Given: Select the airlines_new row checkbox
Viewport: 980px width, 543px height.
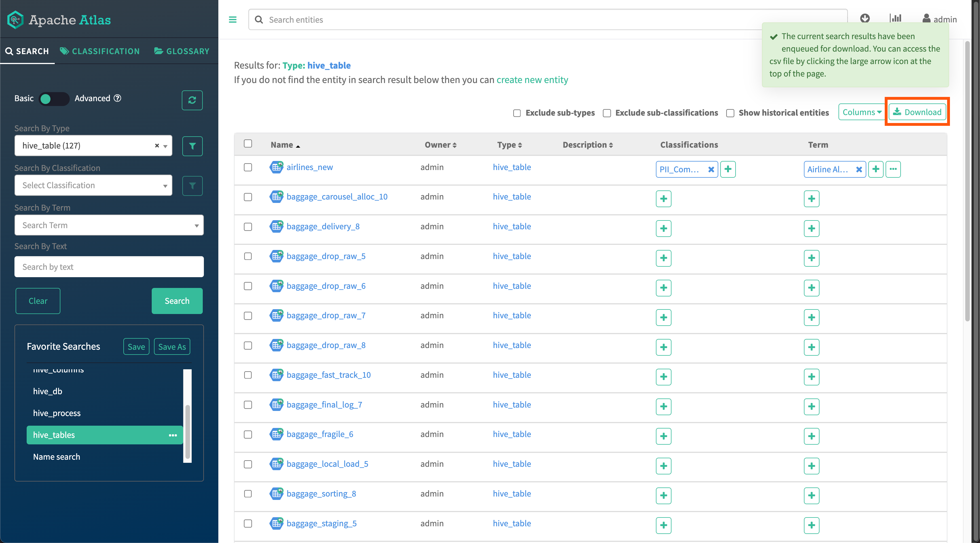Looking at the screenshot, I should (248, 167).
